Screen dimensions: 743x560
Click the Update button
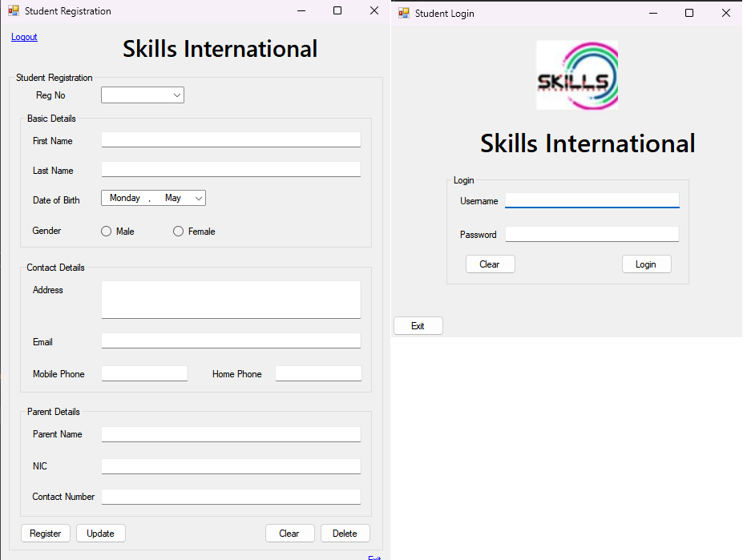(x=100, y=534)
